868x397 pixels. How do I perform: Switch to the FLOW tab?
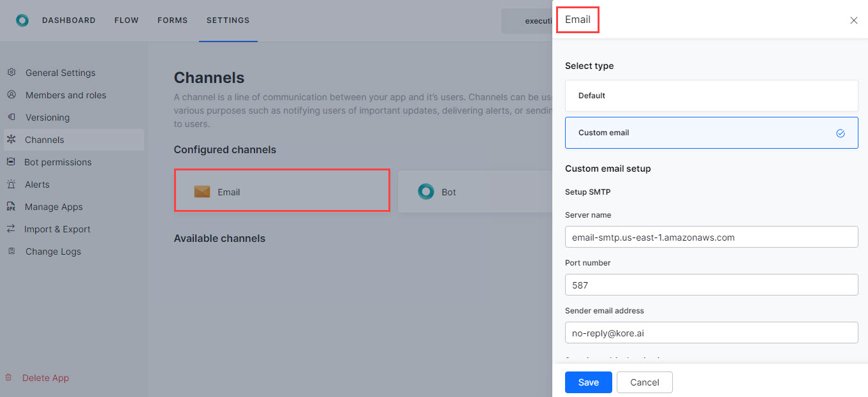coord(126,20)
